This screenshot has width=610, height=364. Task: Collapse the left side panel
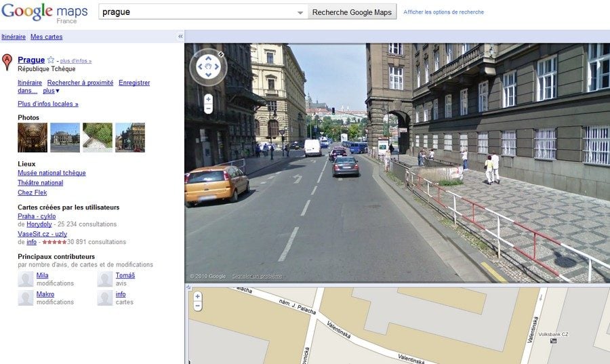(180, 37)
